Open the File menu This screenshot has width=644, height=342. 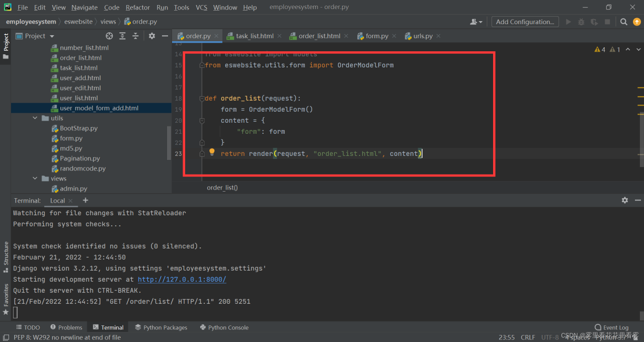(23, 8)
